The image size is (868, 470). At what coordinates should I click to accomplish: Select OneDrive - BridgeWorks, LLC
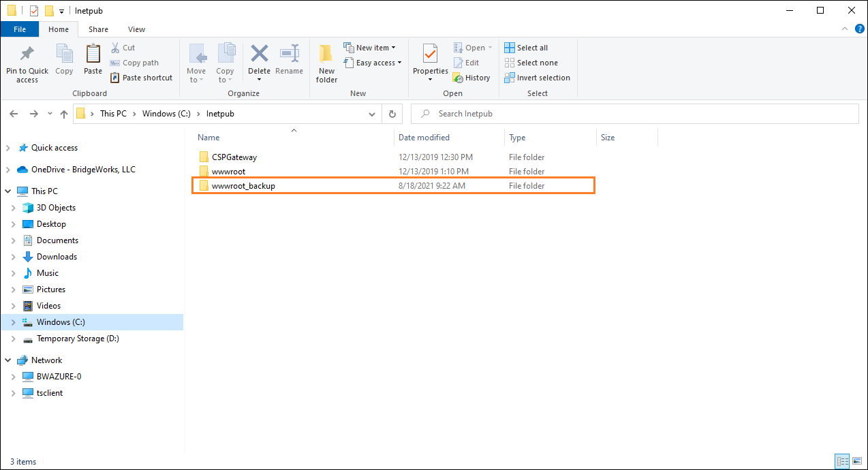(83, 170)
